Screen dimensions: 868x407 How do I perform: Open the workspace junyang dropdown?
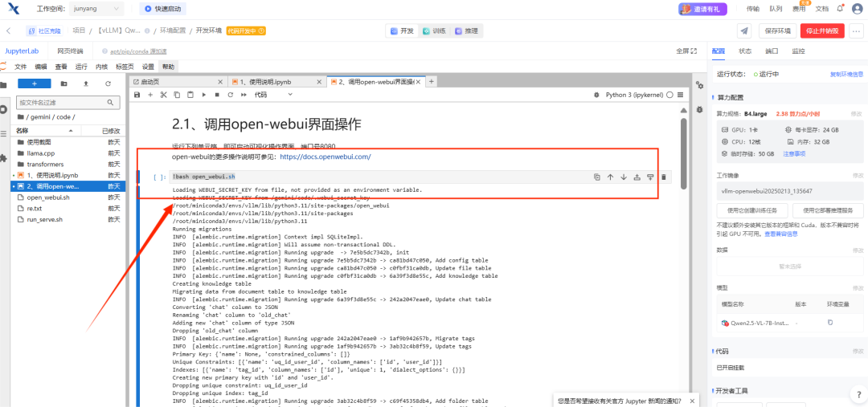[x=97, y=9]
